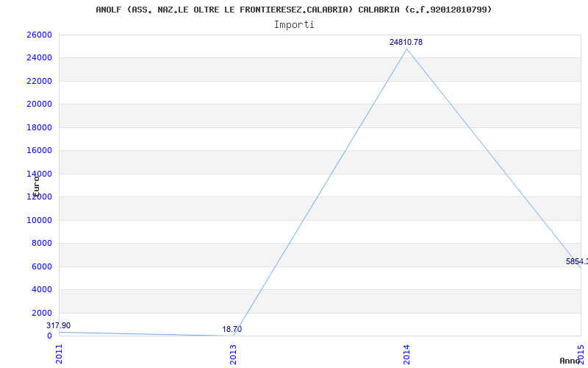The width and height of the screenshot is (588, 368).
Task: Click the y-axis value 26000
Action: 39,35
